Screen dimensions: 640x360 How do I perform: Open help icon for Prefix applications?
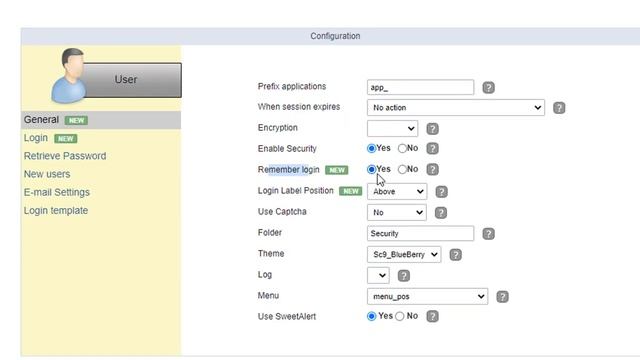click(488, 87)
